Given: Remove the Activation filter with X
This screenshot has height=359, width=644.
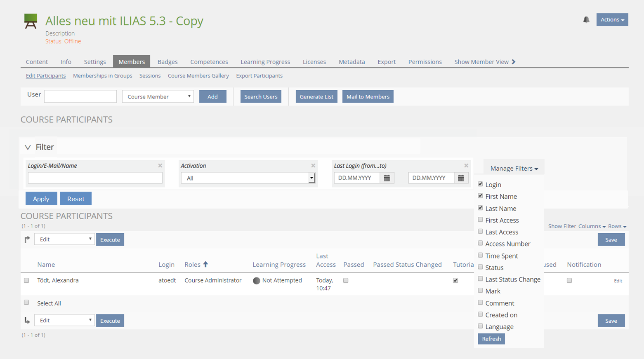Looking at the screenshot, I should (313, 166).
